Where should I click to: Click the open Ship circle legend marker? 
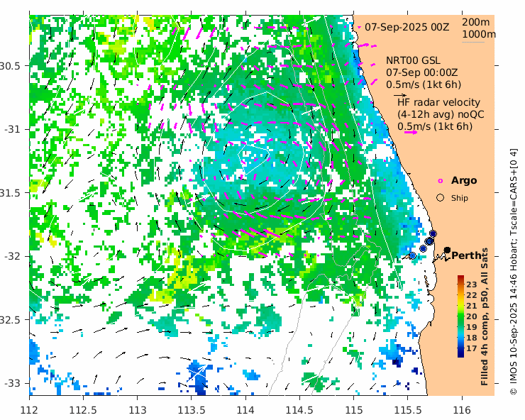point(441,198)
